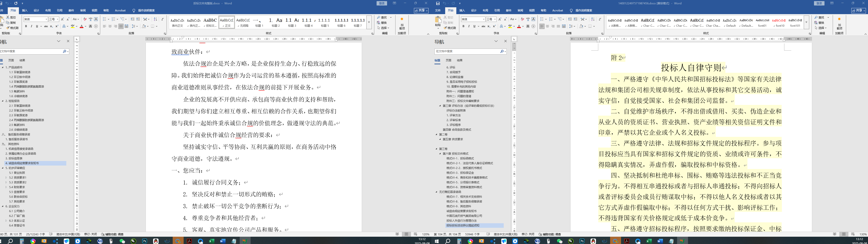The width and height of the screenshot is (868, 244).
Task: Insert Enclosed Character (字) in 投标文件完整版 window
Action: click(x=96, y=26)
